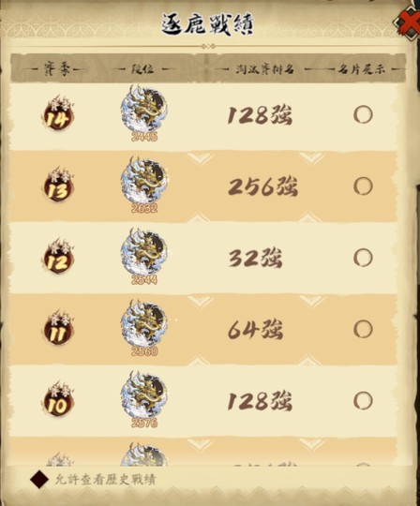The image size is (420, 506).
Task: Click the 段位 column header
Action: (x=142, y=69)
